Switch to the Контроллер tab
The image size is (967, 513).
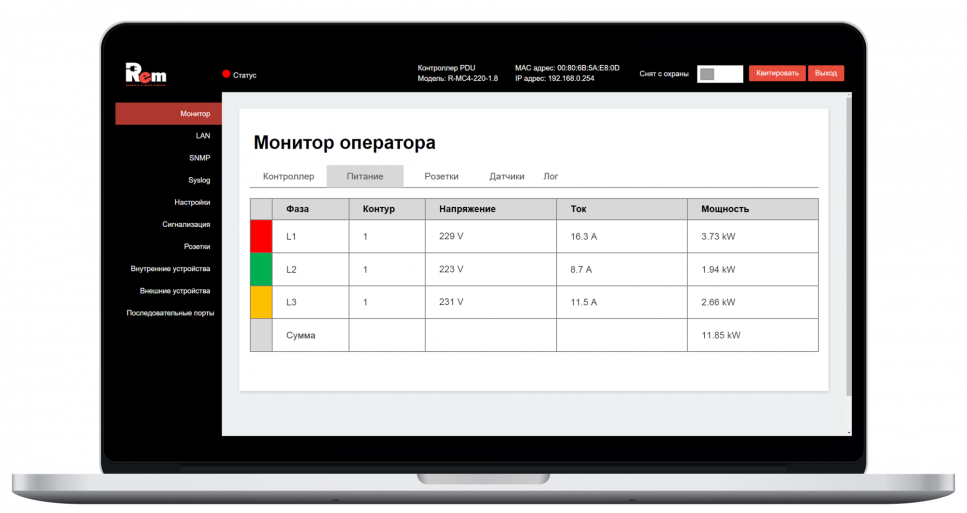click(x=288, y=176)
